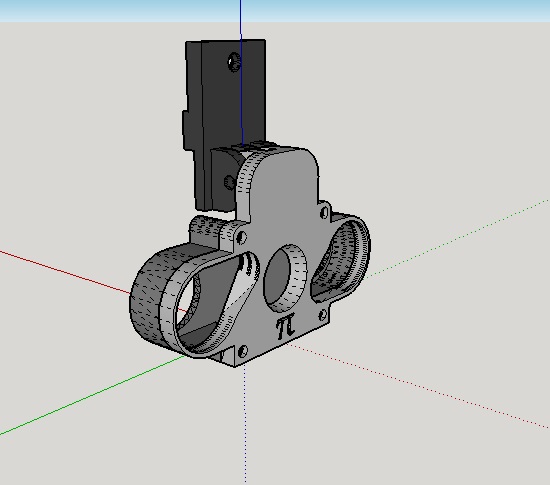550x485 pixels.
Task: Select the engraved π symbol on the plate
Action: coord(286,327)
